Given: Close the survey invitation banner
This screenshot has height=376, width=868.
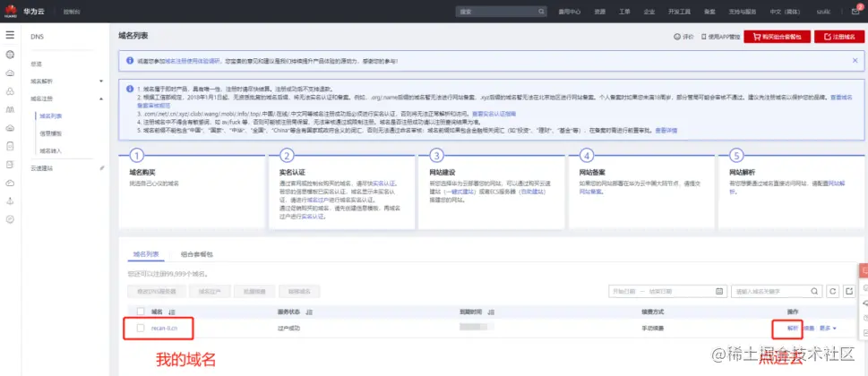Looking at the screenshot, I should (x=855, y=60).
